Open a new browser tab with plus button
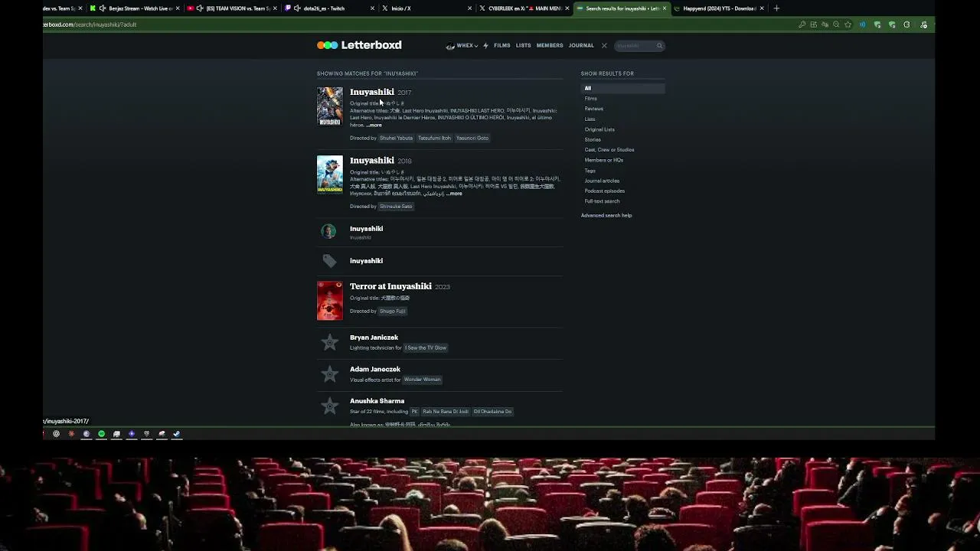 coord(776,8)
